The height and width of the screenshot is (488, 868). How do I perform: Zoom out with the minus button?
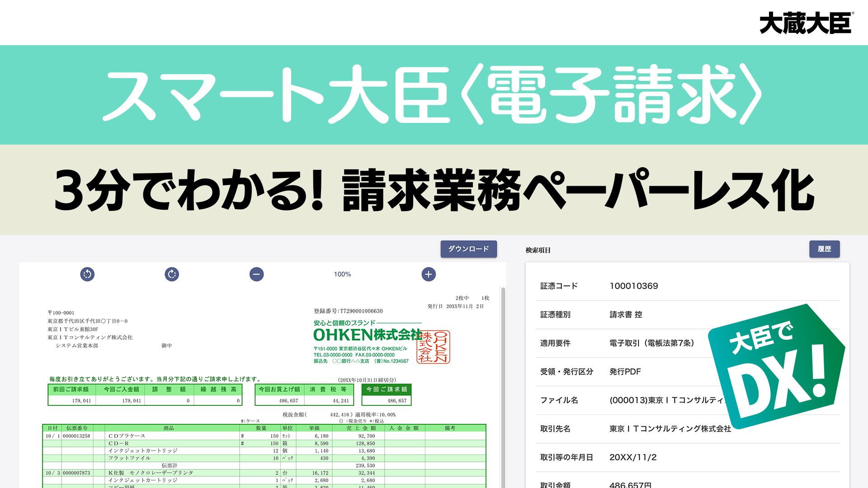pos(256,274)
